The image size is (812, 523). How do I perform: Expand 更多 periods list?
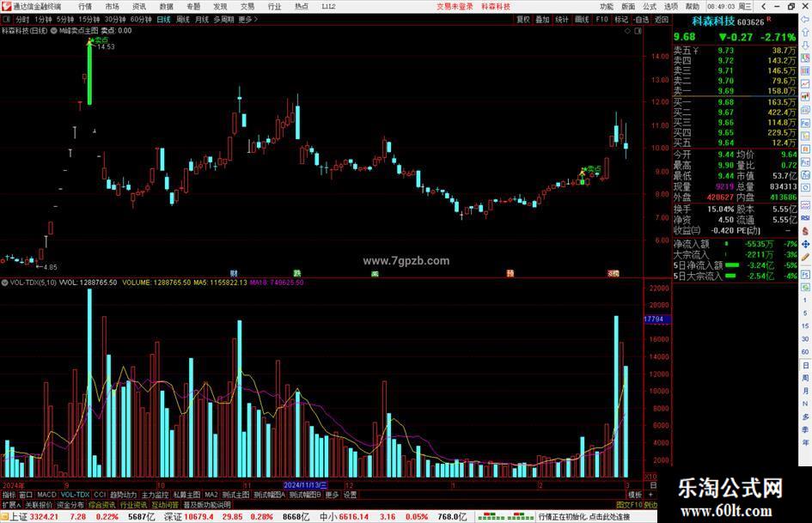(247, 19)
